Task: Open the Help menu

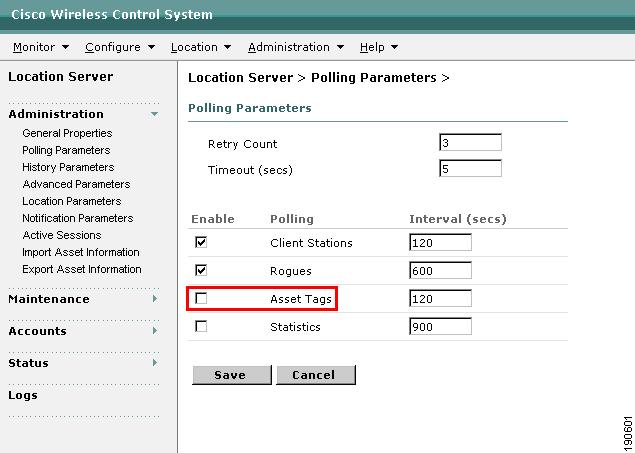Action: [379, 47]
